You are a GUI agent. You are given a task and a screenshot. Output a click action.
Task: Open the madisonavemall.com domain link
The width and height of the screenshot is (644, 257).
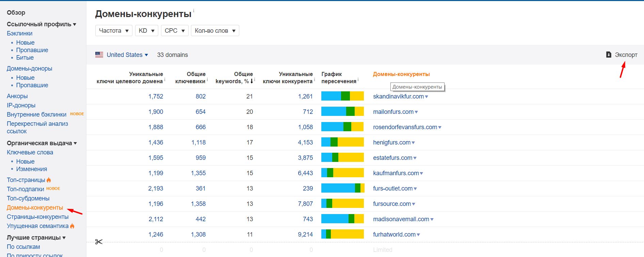[401, 219]
